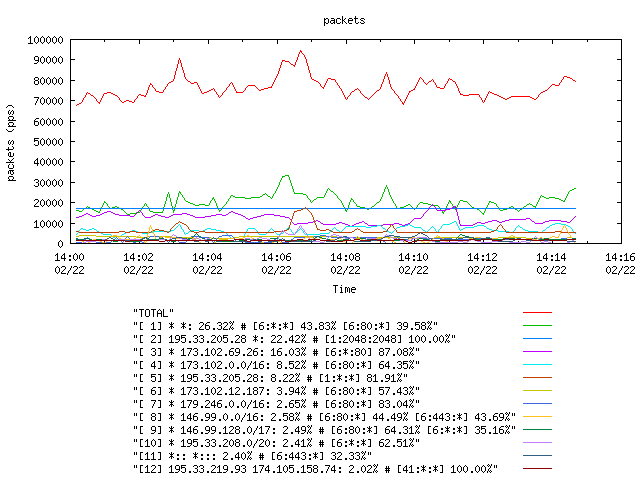Click the x-axis tick label 14:04 02/22

pyautogui.click(x=207, y=264)
